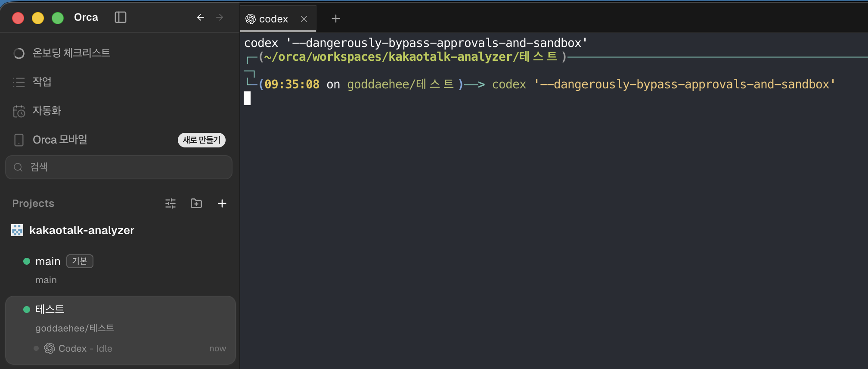Click the goddaehee/테스트 branch label
Viewport: 868px width, 369px height.
pos(74,328)
